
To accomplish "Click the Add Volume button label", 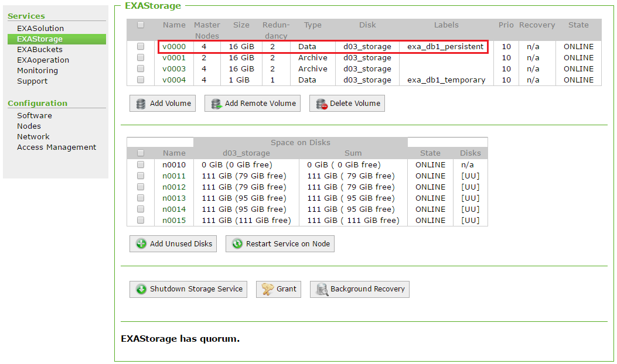I will pos(171,104).
